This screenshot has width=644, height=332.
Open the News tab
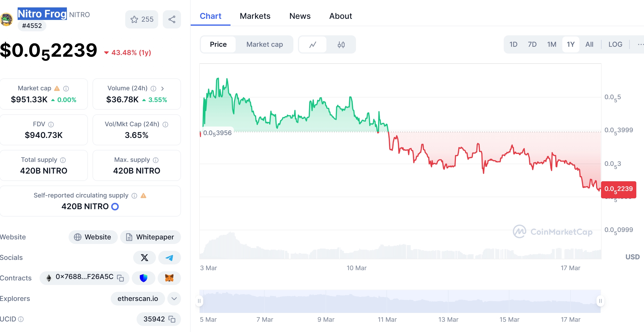300,16
